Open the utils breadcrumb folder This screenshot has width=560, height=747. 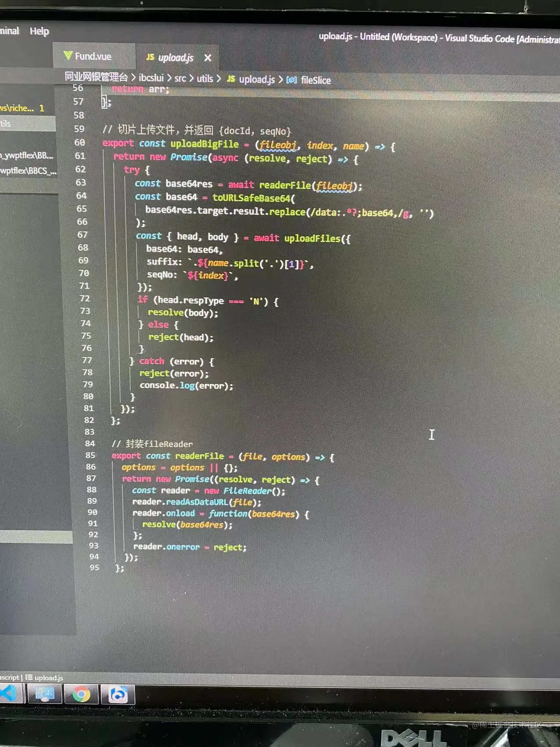click(x=205, y=79)
